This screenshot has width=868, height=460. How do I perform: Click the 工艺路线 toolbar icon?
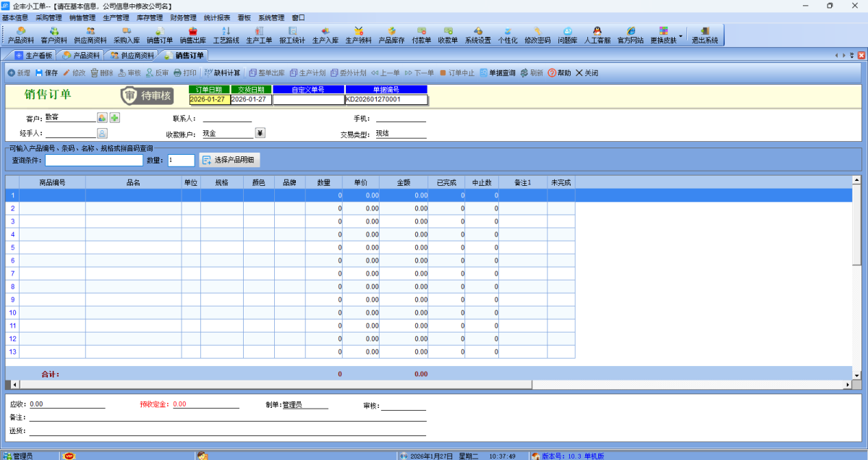coord(226,35)
